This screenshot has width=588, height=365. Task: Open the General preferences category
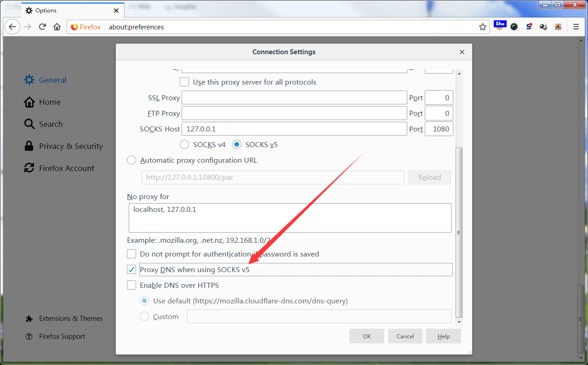click(46, 80)
